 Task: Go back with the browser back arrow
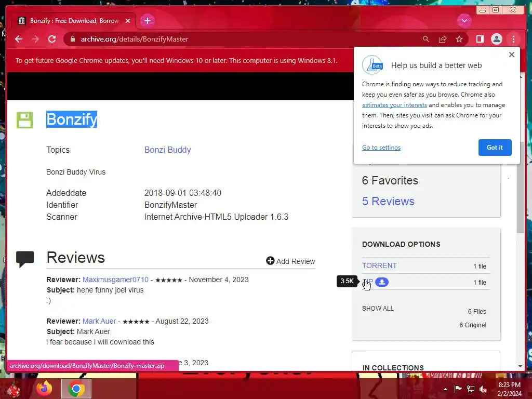19,39
